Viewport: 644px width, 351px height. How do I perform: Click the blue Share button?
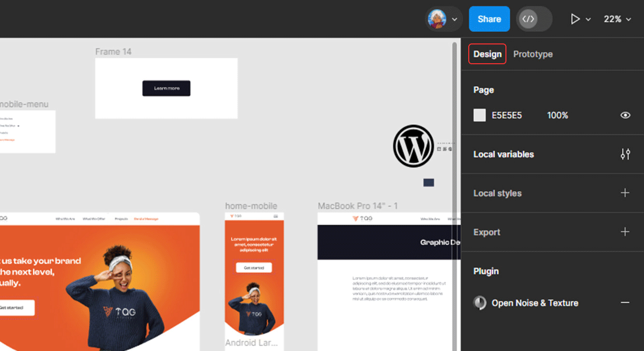click(x=489, y=19)
